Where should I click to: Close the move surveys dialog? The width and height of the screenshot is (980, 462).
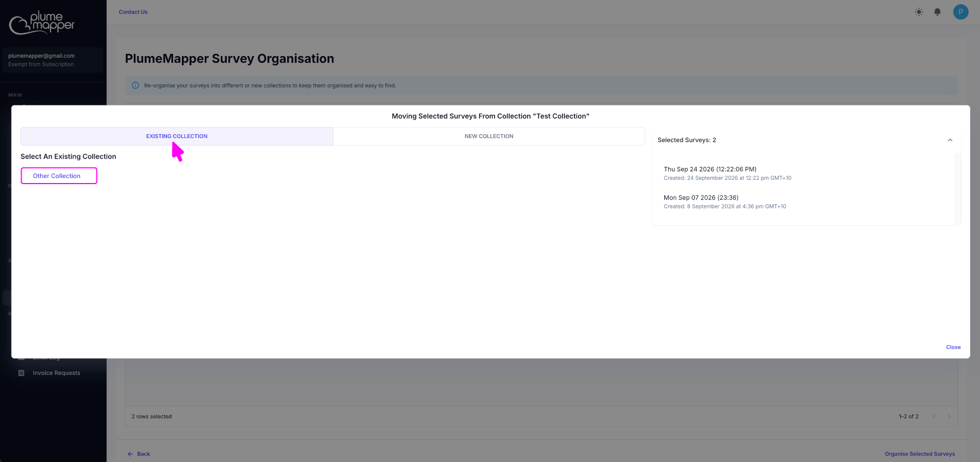point(953,347)
